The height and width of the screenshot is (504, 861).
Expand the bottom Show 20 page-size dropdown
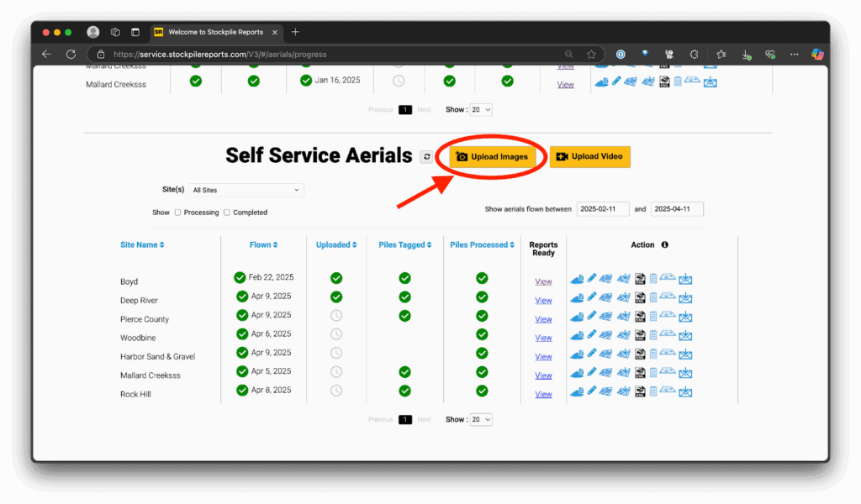pos(482,419)
